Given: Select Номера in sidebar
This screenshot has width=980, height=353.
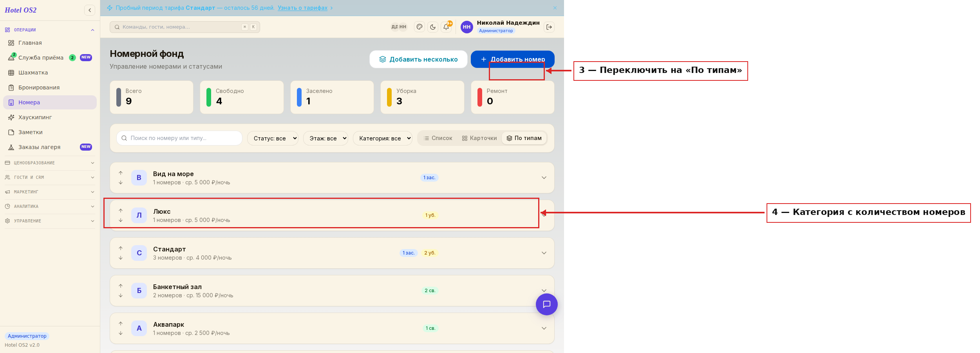Looking at the screenshot, I should [50, 102].
